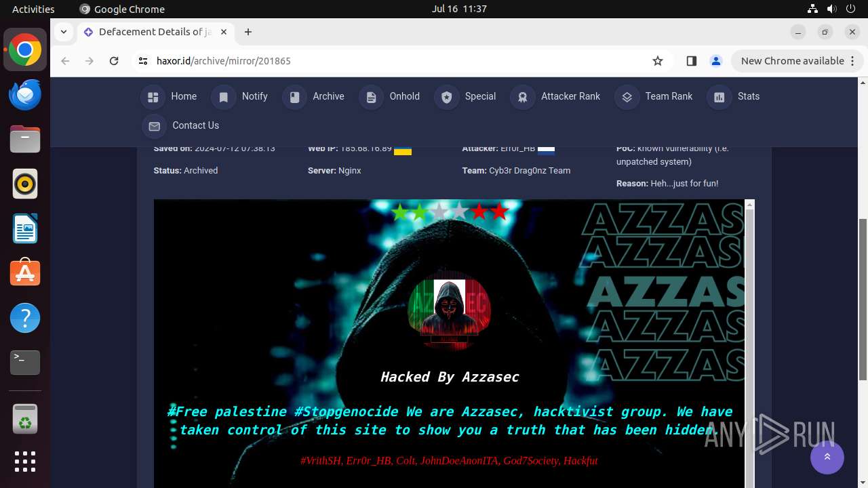Open Chrome profile avatar

715,61
